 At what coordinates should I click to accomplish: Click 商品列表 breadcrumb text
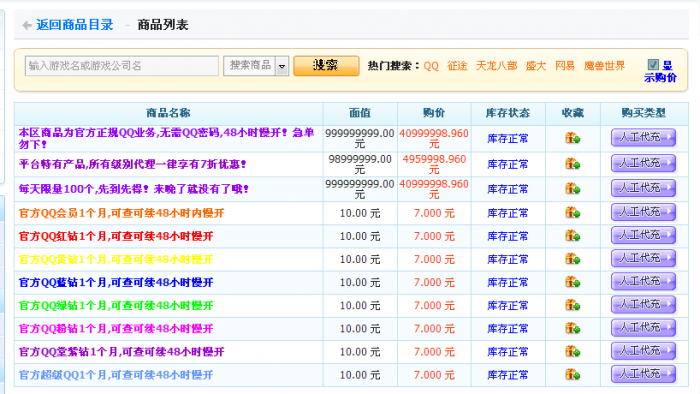pyautogui.click(x=163, y=25)
